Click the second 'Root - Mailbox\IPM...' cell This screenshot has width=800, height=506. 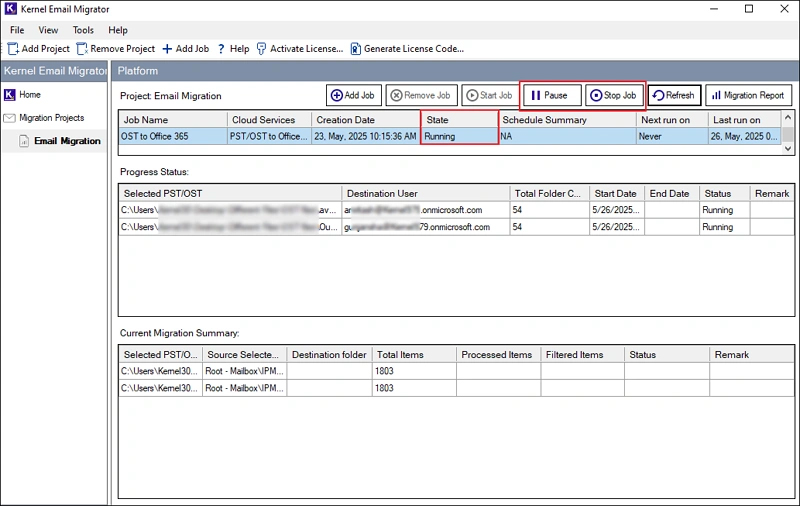[x=243, y=388]
